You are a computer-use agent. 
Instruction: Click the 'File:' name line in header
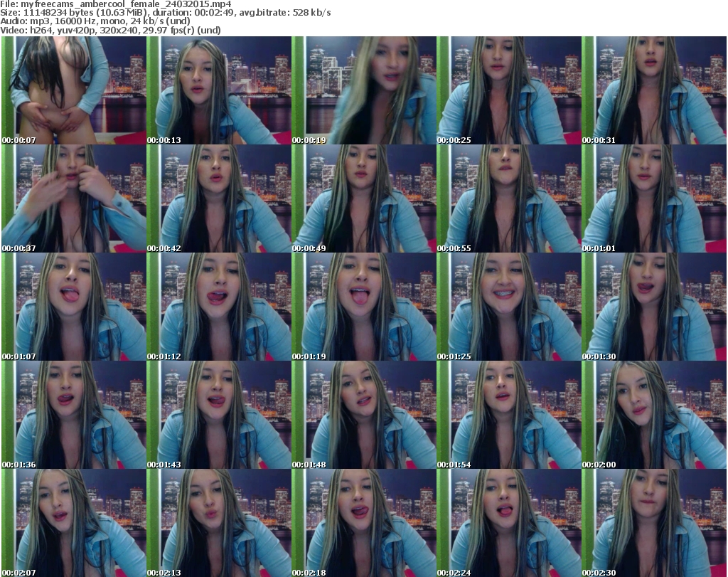(116, 4)
